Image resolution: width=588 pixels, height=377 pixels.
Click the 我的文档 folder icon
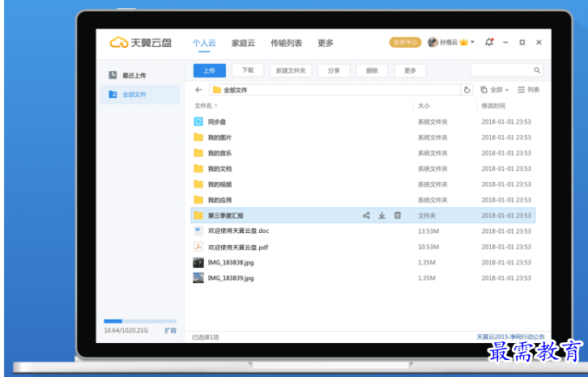click(x=198, y=168)
